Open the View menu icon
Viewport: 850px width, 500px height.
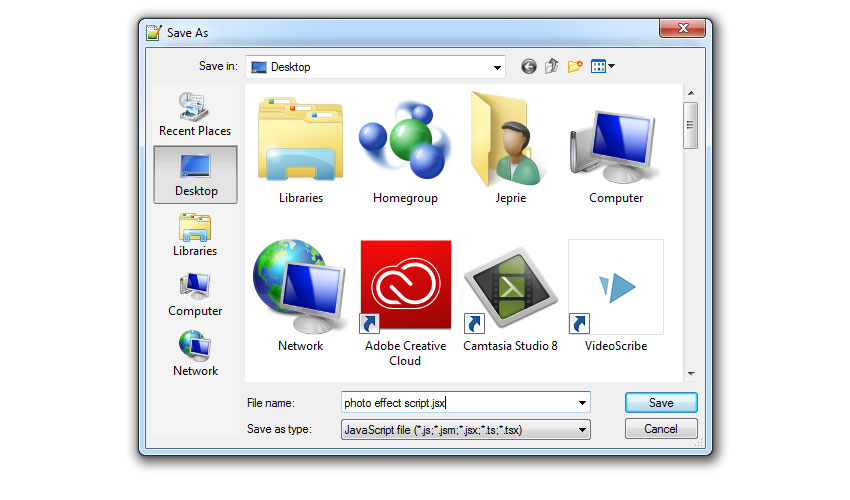(x=598, y=66)
